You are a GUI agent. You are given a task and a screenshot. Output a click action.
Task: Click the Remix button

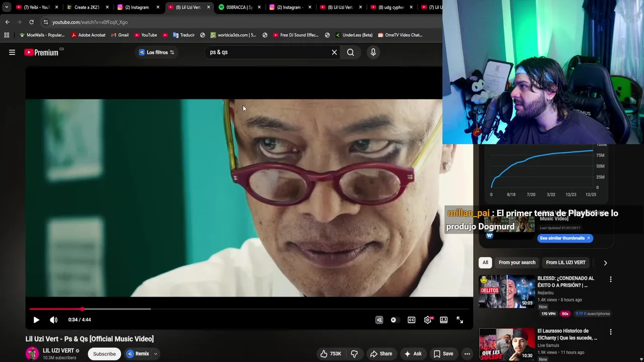pos(137,354)
